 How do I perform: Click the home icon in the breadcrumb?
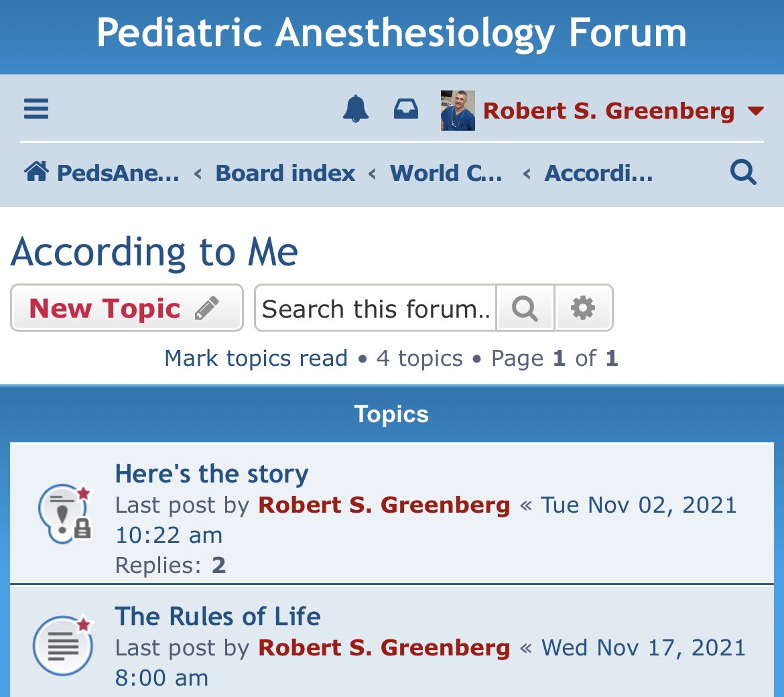36,172
